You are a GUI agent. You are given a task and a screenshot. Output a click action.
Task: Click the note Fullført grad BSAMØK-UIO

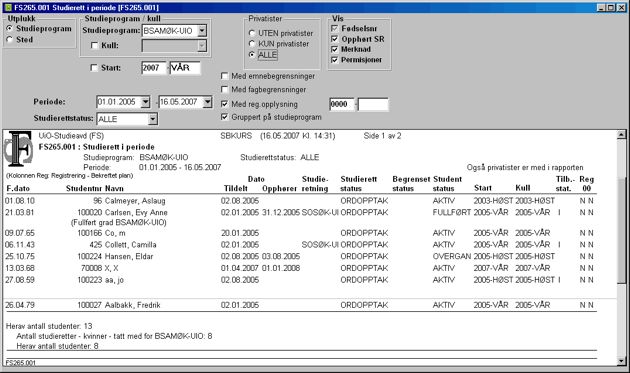click(x=119, y=222)
